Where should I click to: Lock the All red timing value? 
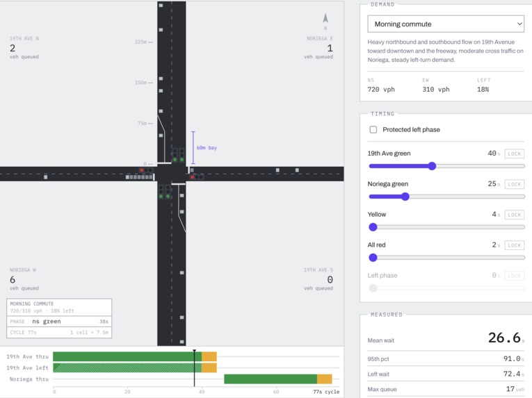(515, 245)
